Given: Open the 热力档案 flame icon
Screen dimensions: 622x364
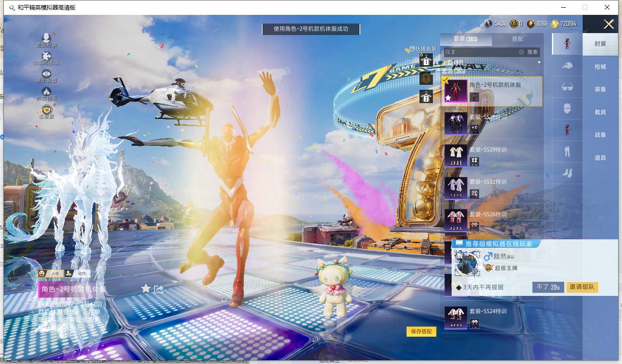Looking at the screenshot, I should 47,91.
